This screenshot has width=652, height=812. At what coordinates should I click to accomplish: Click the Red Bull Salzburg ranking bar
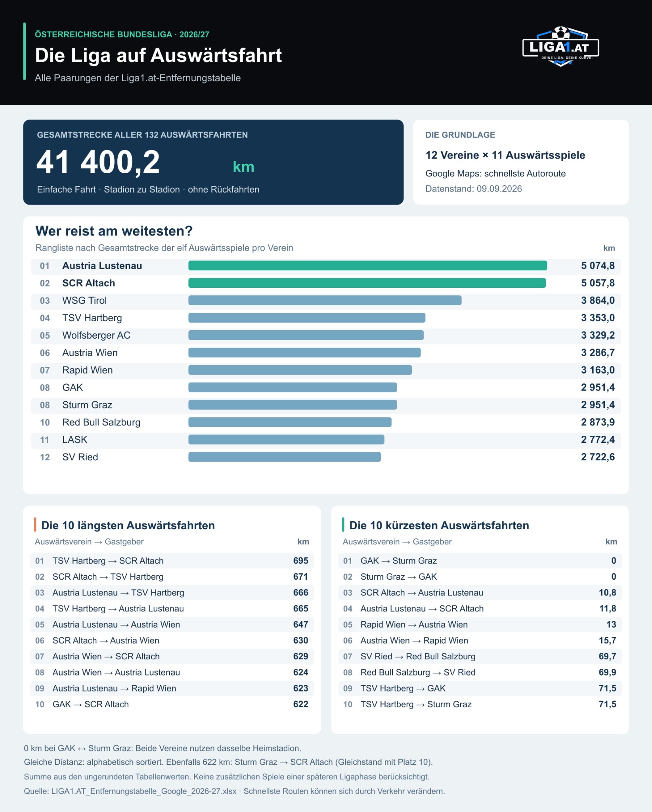tap(290, 422)
